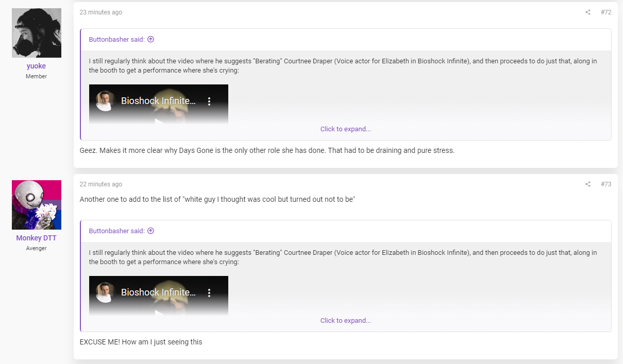Open yuoke's profile via username
Viewport: 623px width, 364px height.
point(37,66)
